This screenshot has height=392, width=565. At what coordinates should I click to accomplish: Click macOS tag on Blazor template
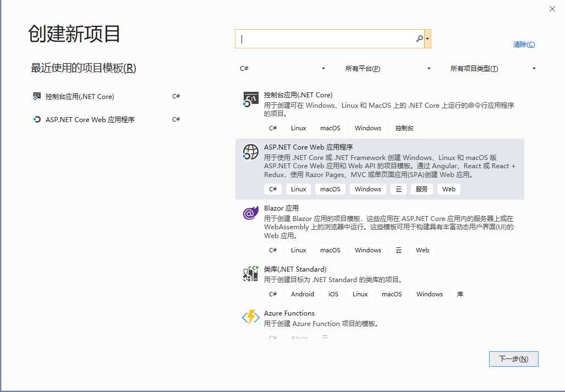coord(330,250)
